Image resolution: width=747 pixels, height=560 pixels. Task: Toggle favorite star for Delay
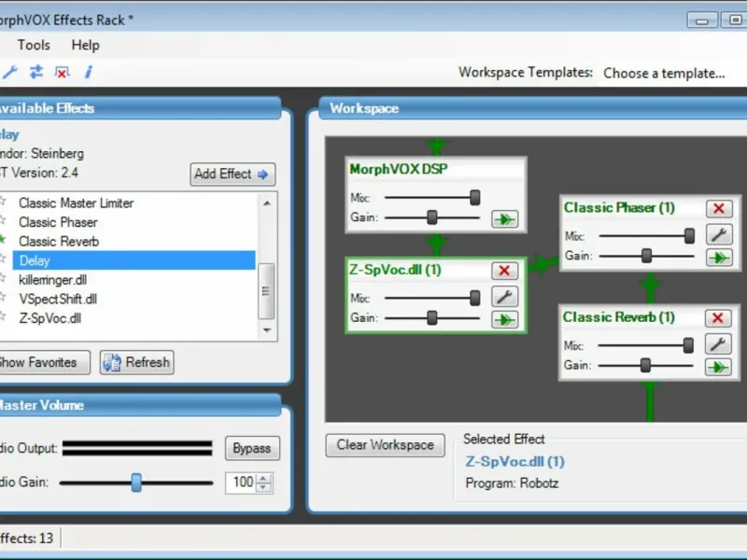(x=3, y=259)
